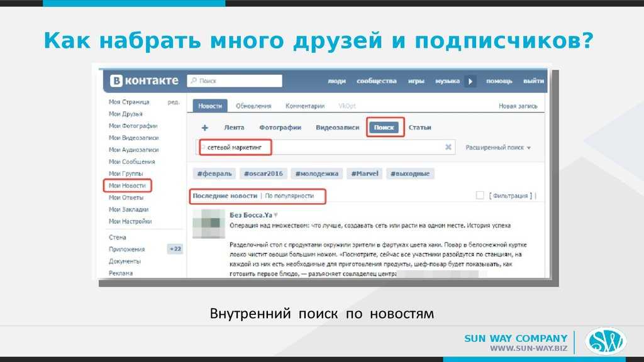The height and width of the screenshot is (362, 644).
Task: Open the Sun Way Company SW logo
Action: click(605, 342)
